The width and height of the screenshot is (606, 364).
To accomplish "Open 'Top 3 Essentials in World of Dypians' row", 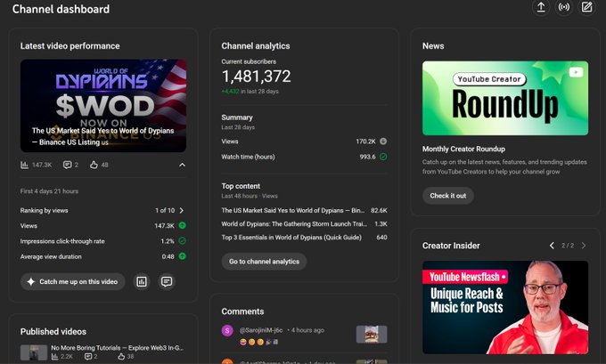I will pyautogui.click(x=304, y=238).
